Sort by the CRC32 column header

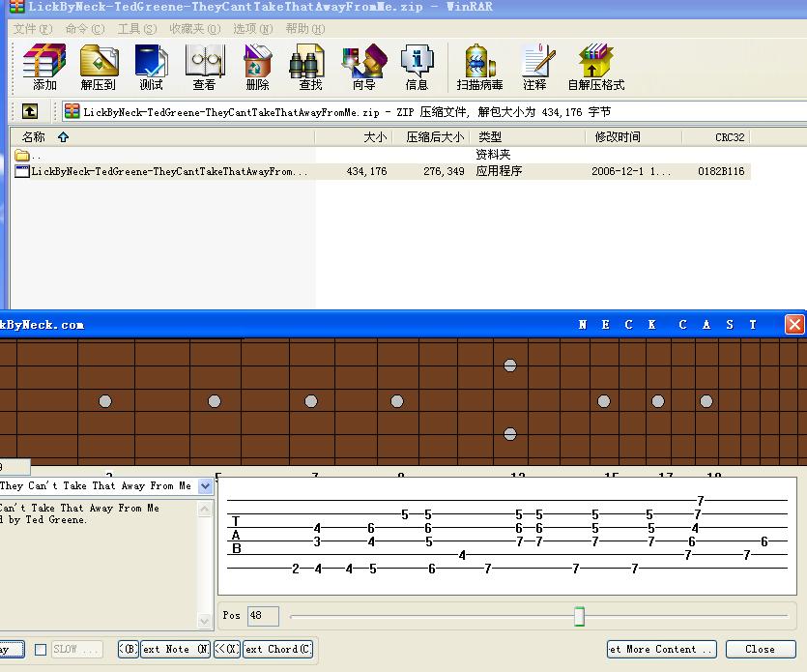coord(716,137)
